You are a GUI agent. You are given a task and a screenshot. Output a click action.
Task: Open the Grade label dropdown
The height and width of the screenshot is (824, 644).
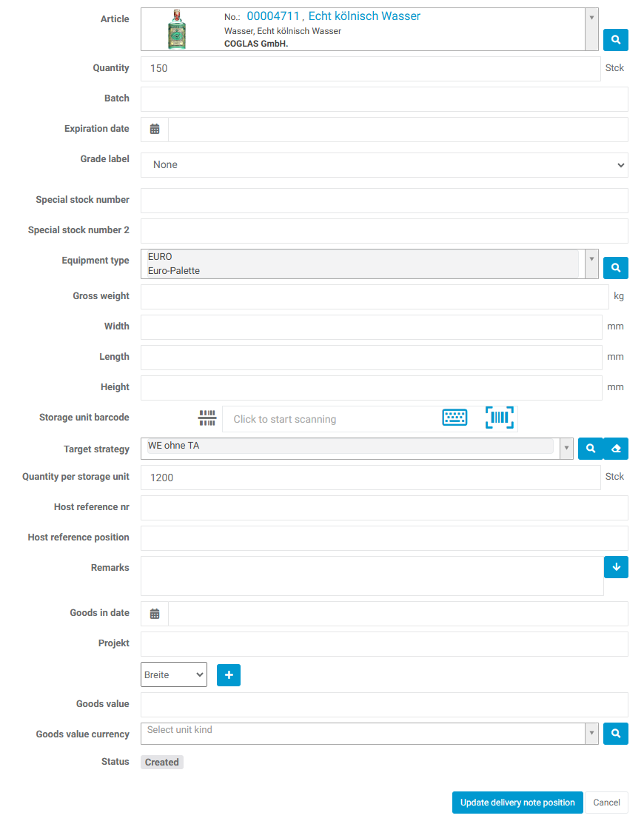(384, 165)
